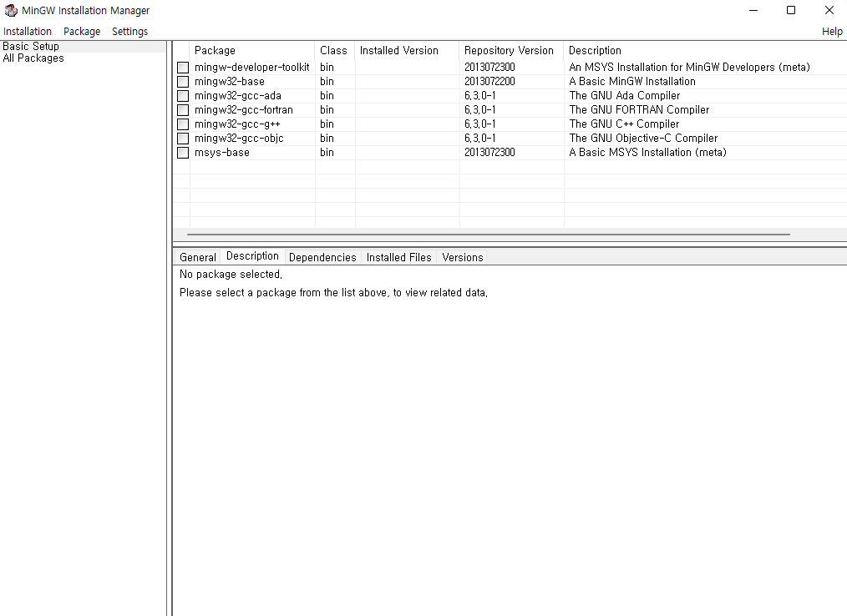Viewport: 847px width, 616px height.
Task: Select the mingw32-gcc-fortran package name
Action: [x=244, y=109]
